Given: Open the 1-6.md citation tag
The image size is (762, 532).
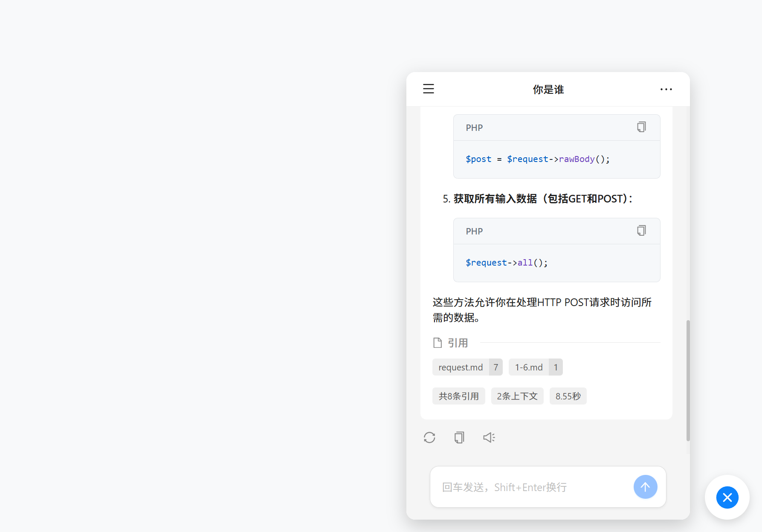Looking at the screenshot, I should (536, 367).
